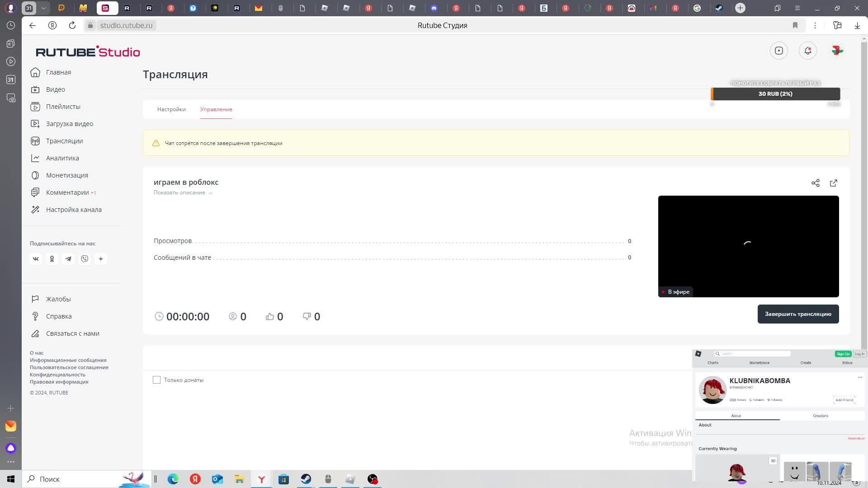Open the browser history clock icon in sidebar
Image resolution: width=868 pixels, height=488 pixels.
(11, 25)
